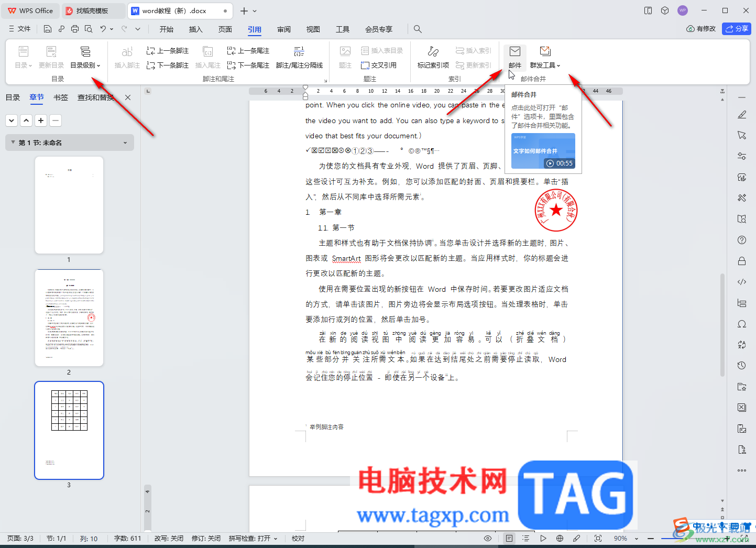This screenshot has height=548, width=756.
Task: Select the page 2 thumbnail
Action: point(69,317)
